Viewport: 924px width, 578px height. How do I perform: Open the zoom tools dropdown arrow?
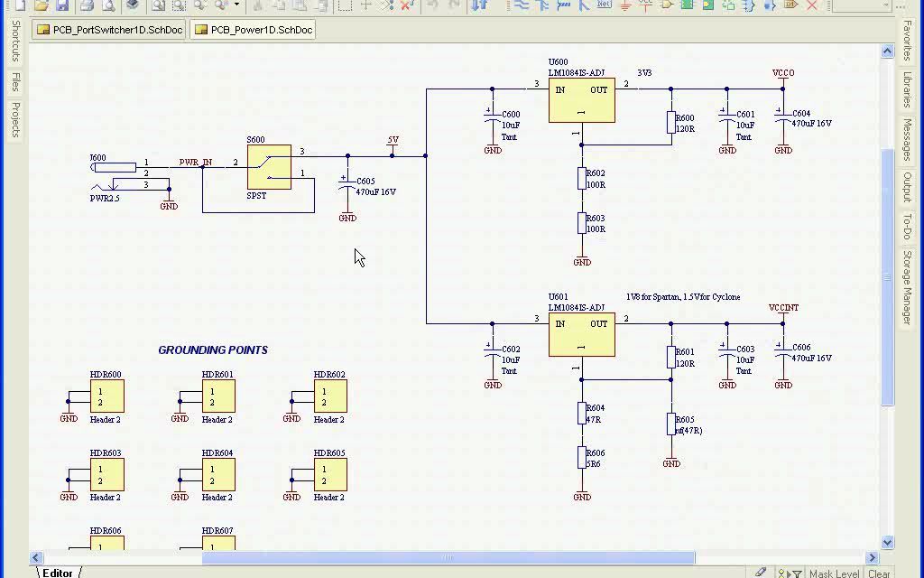[x=237, y=5]
